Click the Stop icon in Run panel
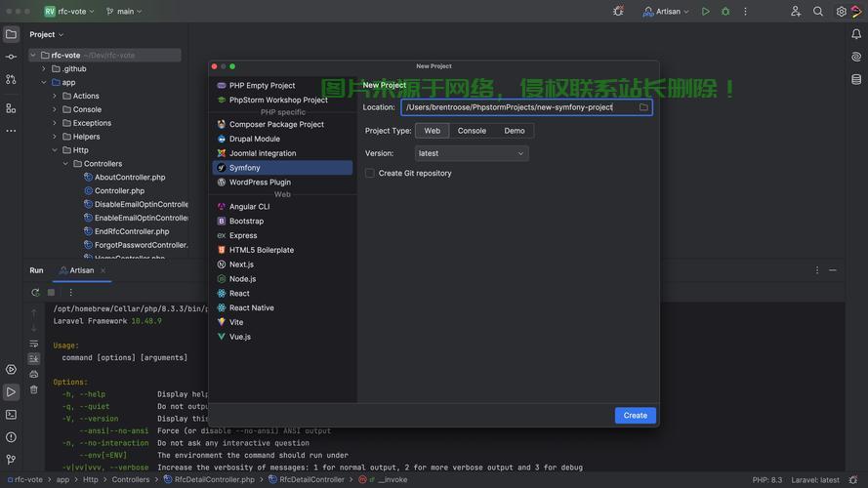 tap(51, 292)
